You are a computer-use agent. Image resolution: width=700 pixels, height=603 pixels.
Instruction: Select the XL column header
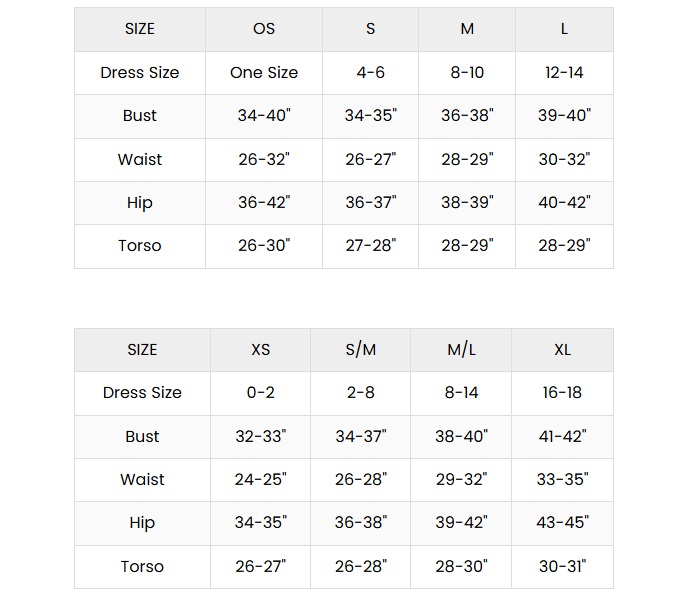(562, 349)
